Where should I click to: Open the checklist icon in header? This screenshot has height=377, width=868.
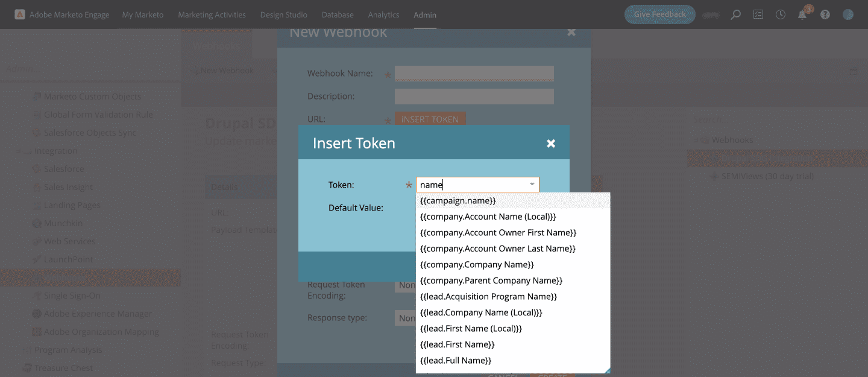[758, 14]
